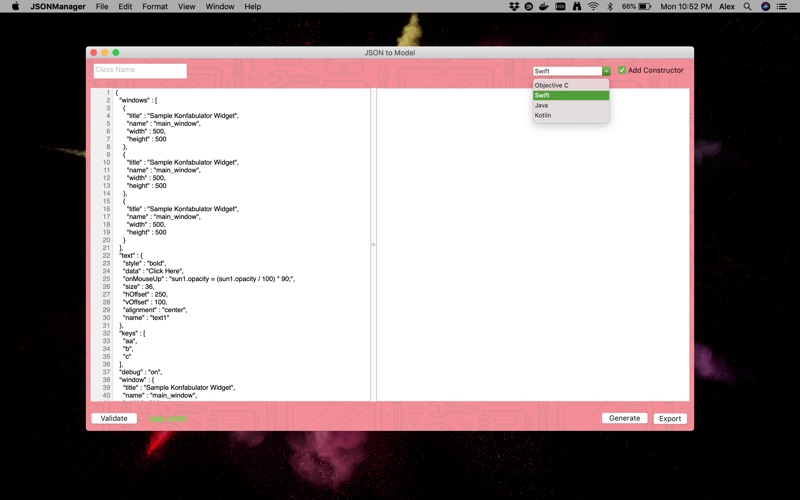Click the "debug" : "on" line
The height and width of the screenshot is (500, 800).
140,372
